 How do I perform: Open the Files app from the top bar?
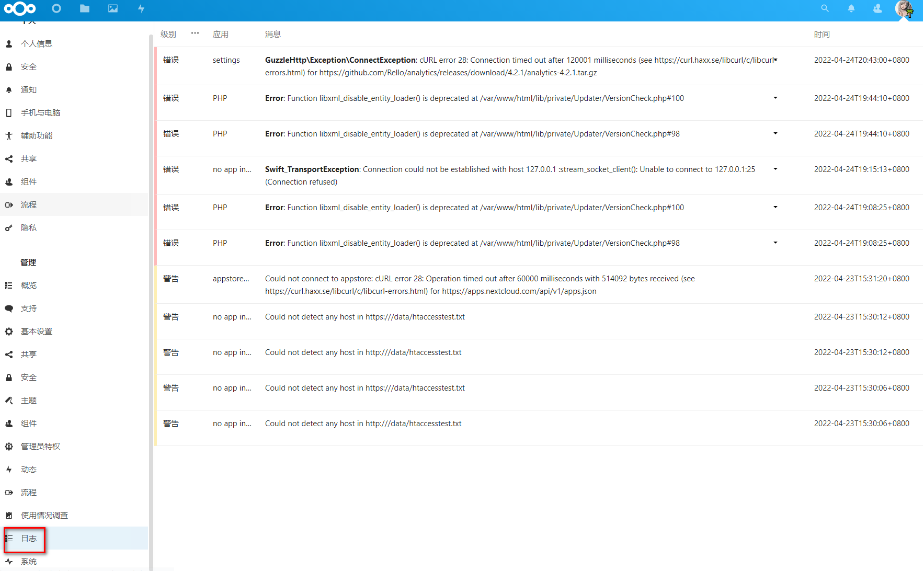coord(84,8)
